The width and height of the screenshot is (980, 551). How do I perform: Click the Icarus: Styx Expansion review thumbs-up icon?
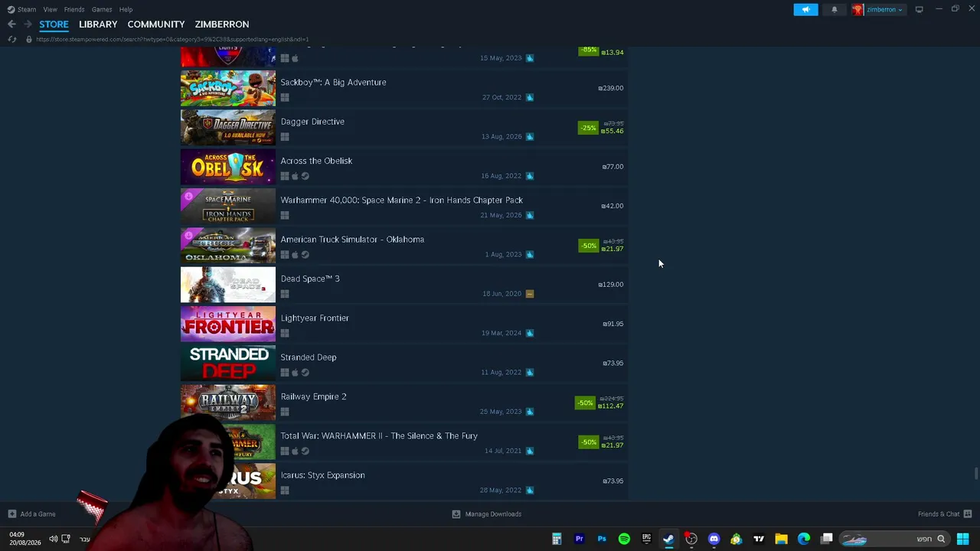(x=530, y=491)
